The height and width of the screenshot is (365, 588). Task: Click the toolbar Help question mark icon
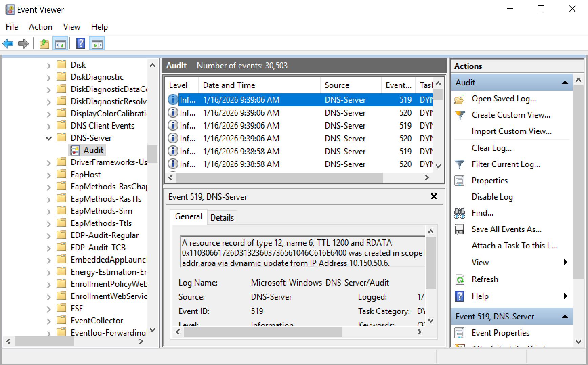[x=80, y=43]
